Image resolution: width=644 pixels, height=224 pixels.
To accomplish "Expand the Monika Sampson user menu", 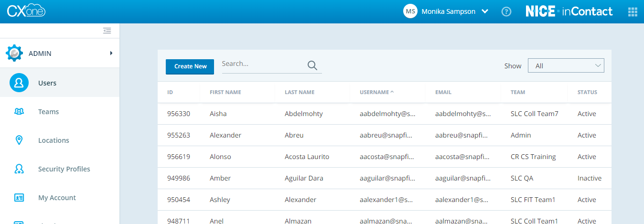I will 485,11.
